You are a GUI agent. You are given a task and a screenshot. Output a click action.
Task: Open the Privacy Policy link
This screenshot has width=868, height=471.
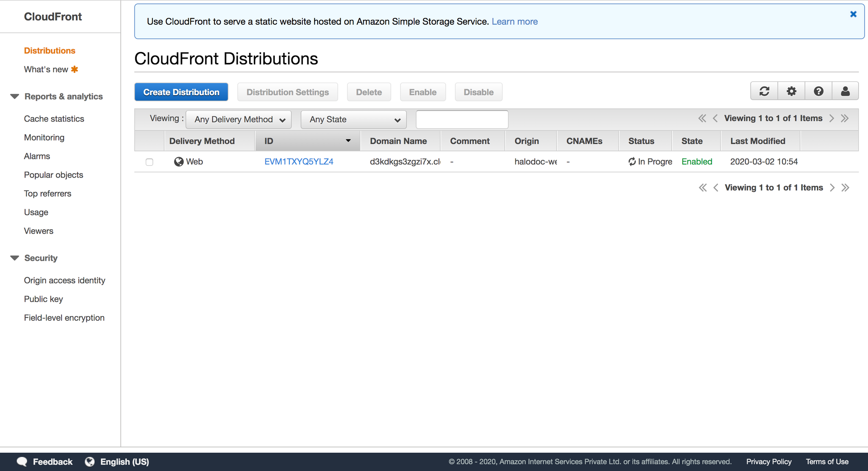[x=769, y=462]
